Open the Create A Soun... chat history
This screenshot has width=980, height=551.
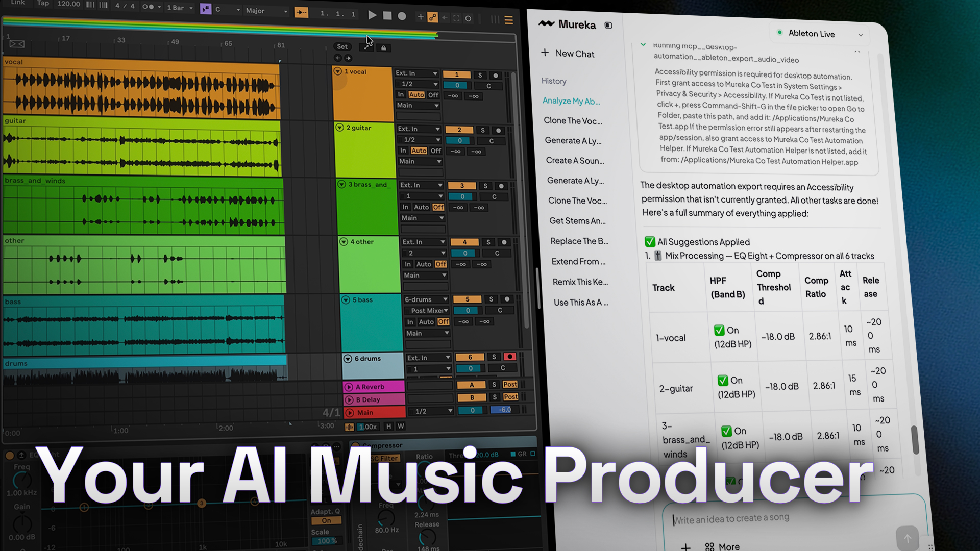tap(575, 161)
